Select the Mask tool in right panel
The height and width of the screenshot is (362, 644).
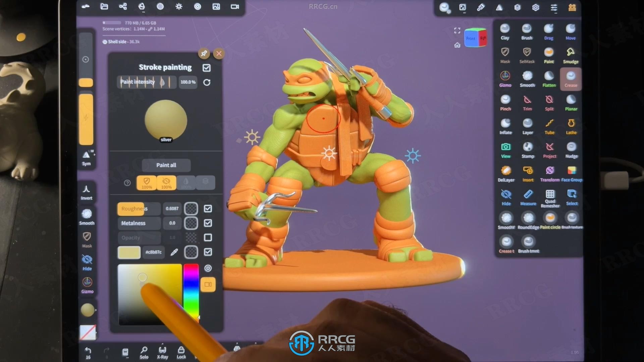tap(505, 55)
